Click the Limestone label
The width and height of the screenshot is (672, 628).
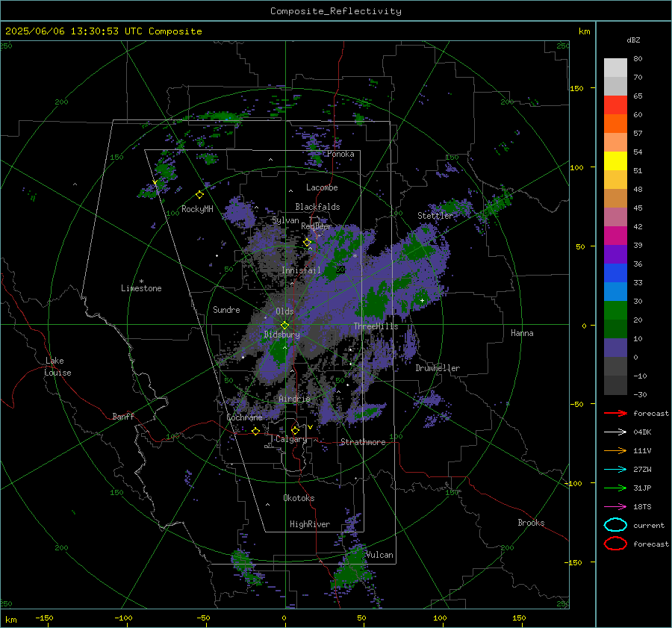click(141, 288)
